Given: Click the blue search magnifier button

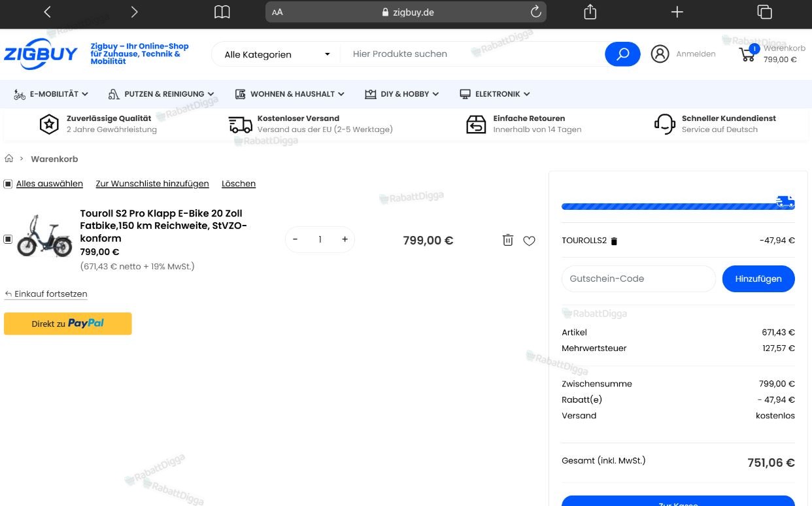Looking at the screenshot, I should 622,54.
